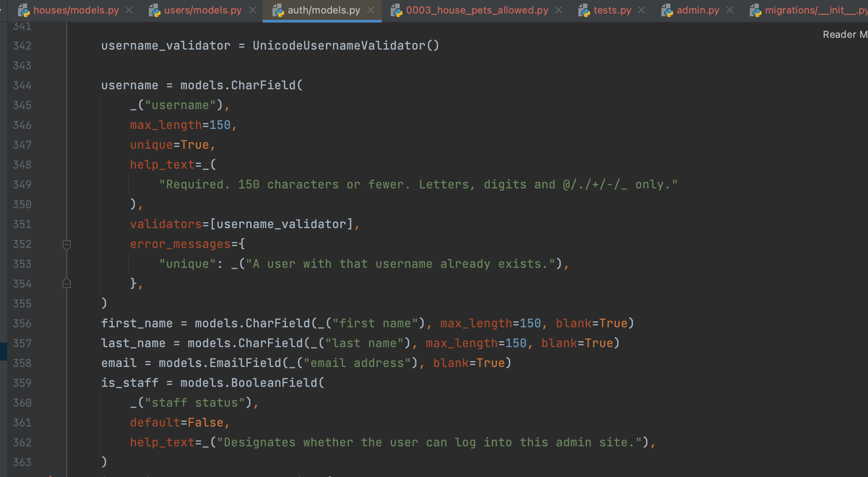
Task: Collapse the error_messages block at line 352
Action: pos(67,245)
